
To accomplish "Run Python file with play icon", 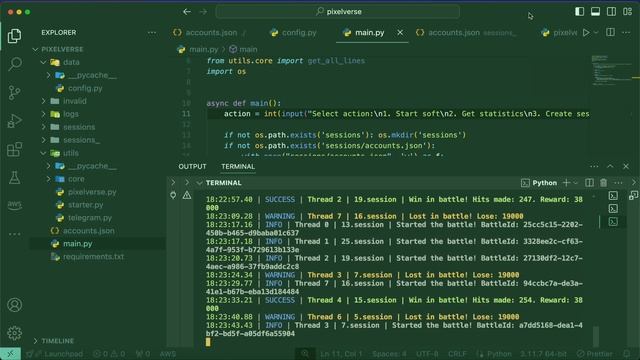I will point(586,32).
